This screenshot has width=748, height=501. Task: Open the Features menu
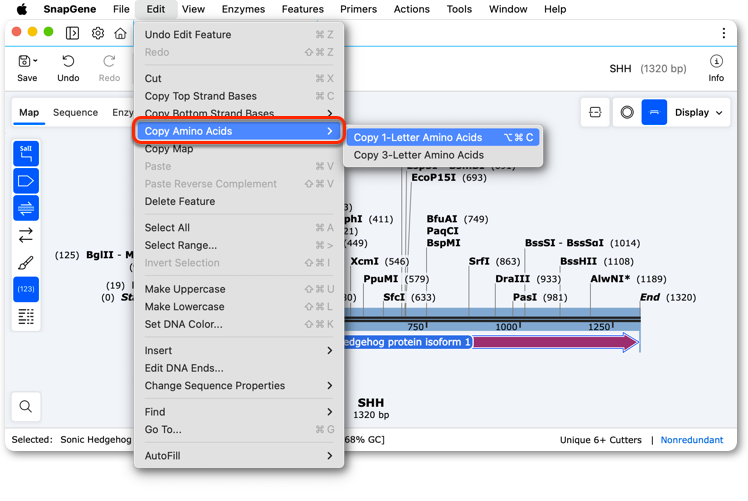click(302, 9)
